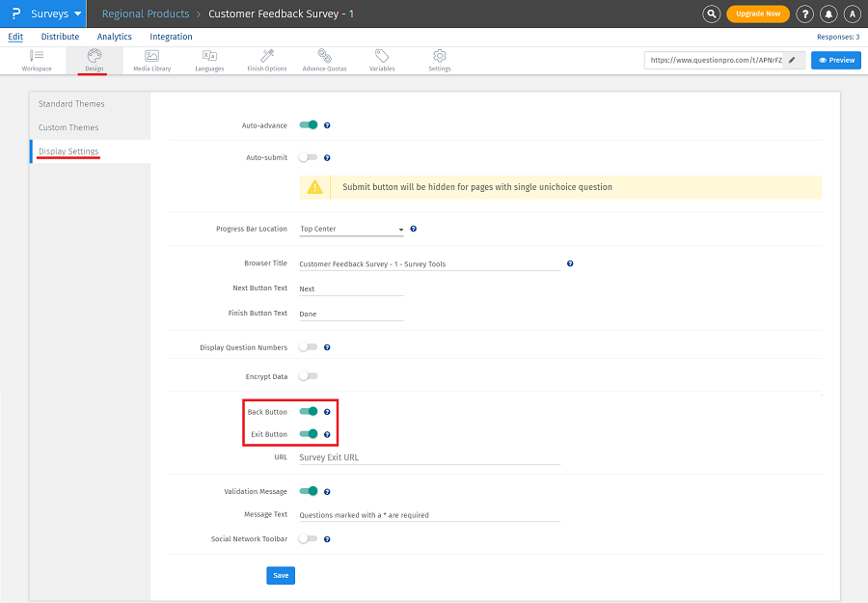868x603 pixels.
Task: Open the Media Library icon
Action: [151, 60]
